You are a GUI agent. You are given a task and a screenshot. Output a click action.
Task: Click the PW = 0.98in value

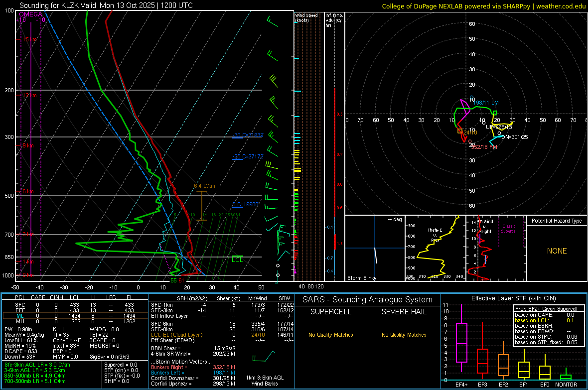pyautogui.click(x=18, y=329)
